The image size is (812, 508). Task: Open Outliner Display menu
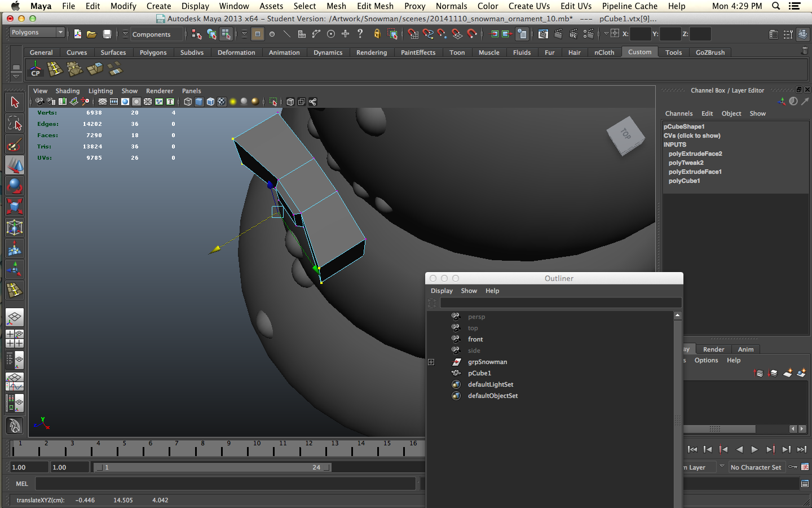(x=442, y=291)
